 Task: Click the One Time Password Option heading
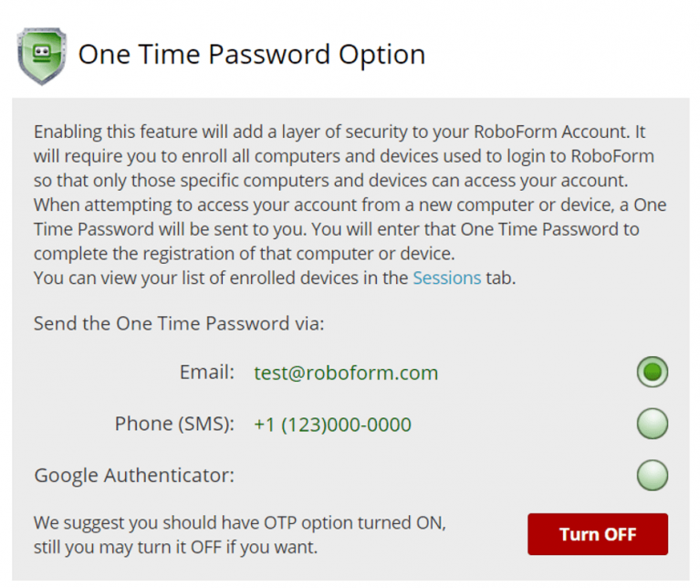point(252,55)
